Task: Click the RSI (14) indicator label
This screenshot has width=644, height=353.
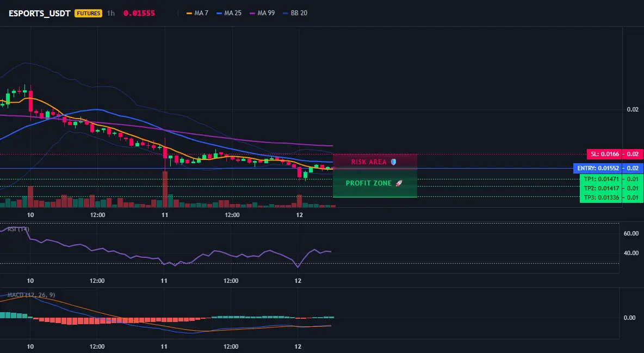Action: [18, 230]
